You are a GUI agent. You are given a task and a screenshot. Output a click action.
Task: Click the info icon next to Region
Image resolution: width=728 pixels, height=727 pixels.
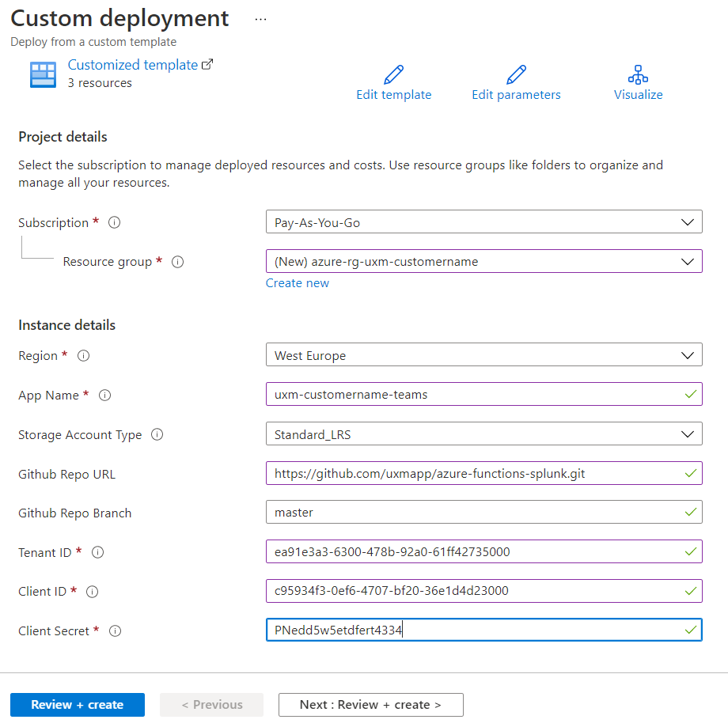click(x=83, y=356)
